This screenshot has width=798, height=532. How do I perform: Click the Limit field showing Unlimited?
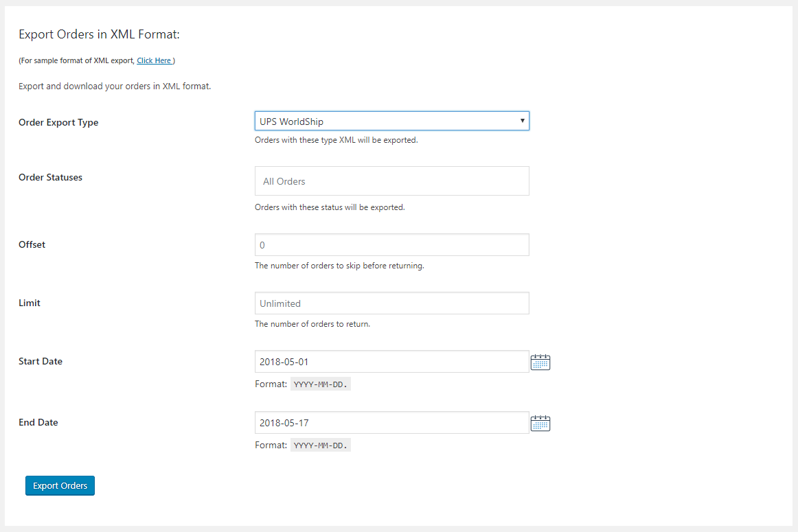point(391,303)
